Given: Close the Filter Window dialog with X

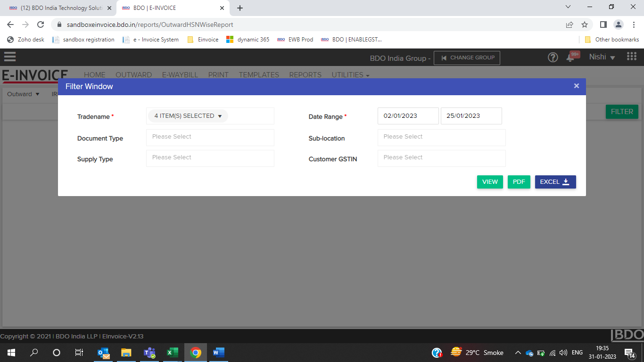Looking at the screenshot, I should (576, 86).
